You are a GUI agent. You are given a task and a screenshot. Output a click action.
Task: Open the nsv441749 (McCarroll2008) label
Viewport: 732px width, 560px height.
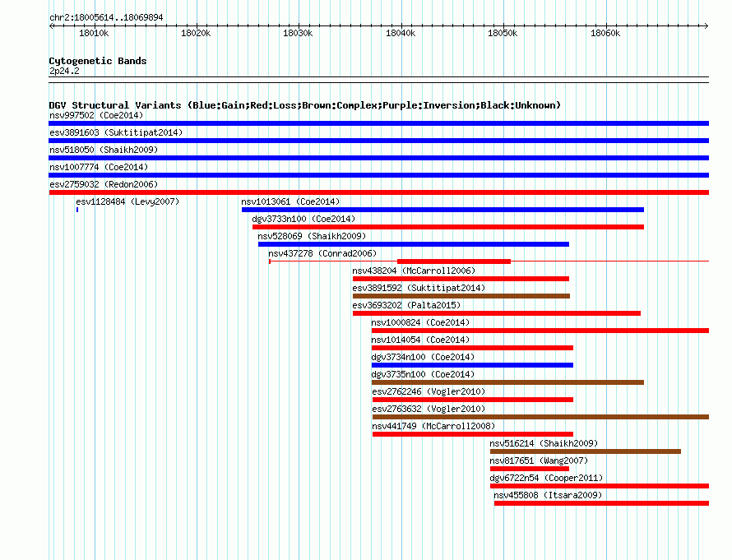point(433,426)
